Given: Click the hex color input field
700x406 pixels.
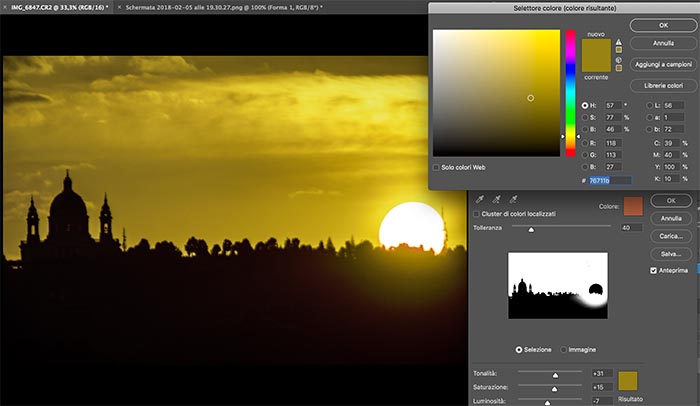Looking at the screenshot, I should [x=609, y=179].
